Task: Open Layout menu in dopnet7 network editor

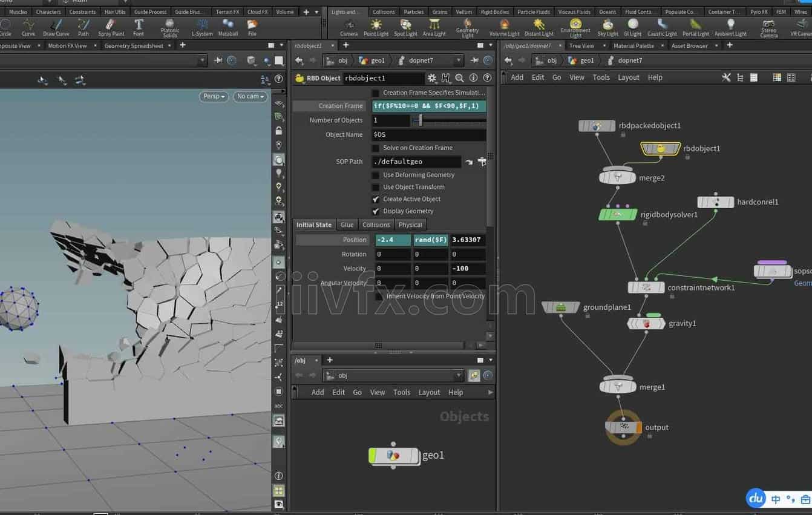Action: (x=628, y=77)
